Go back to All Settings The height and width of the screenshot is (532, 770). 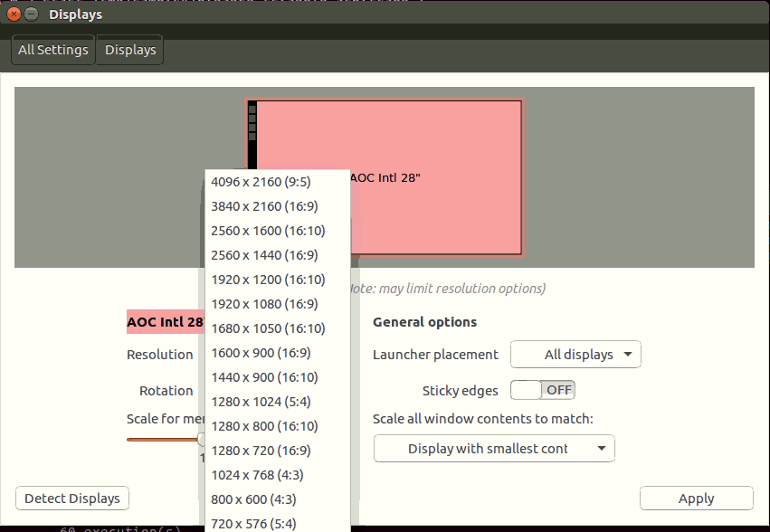point(53,50)
